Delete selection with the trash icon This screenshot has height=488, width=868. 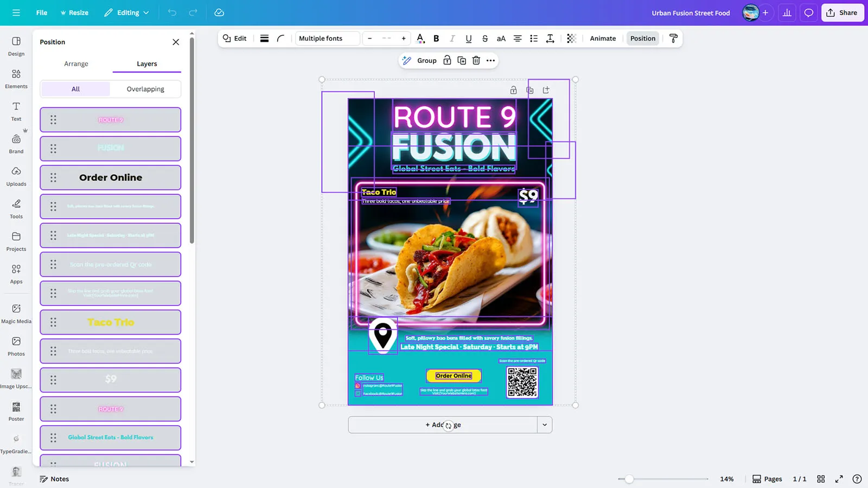click(476, 61)
